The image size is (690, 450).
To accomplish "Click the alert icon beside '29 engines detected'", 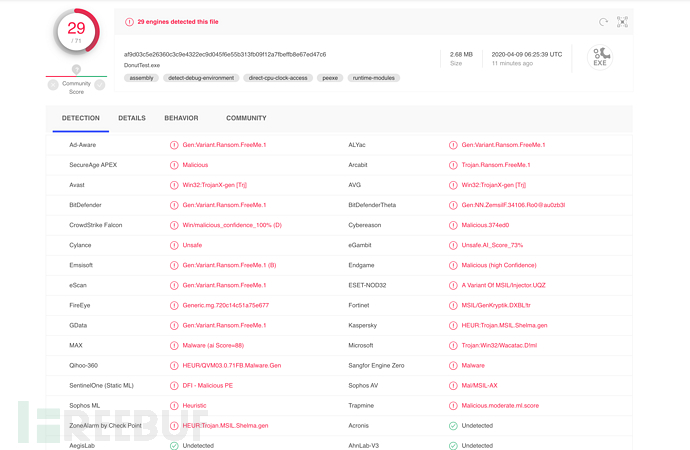I will click(129, 22).
